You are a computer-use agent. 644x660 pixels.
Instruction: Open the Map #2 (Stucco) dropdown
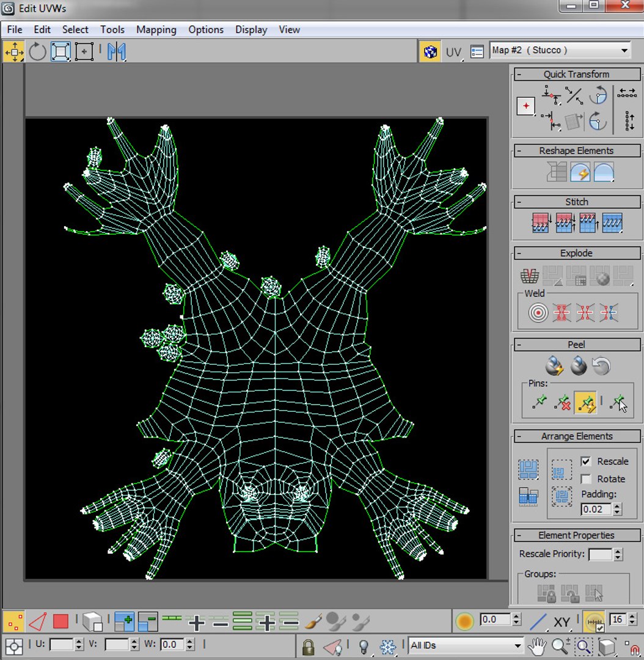pyautogui.click(x=560, y=50)
